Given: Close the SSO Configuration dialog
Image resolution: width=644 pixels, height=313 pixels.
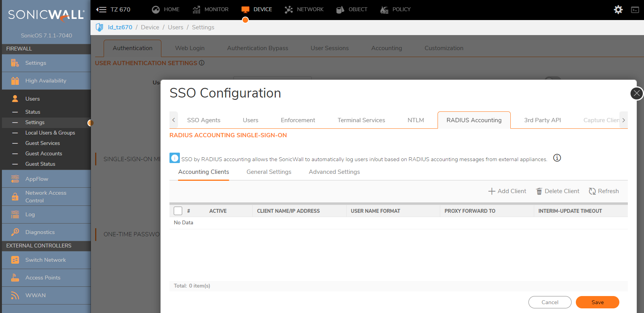Looking at the screenshot, I should coord(637,93).
